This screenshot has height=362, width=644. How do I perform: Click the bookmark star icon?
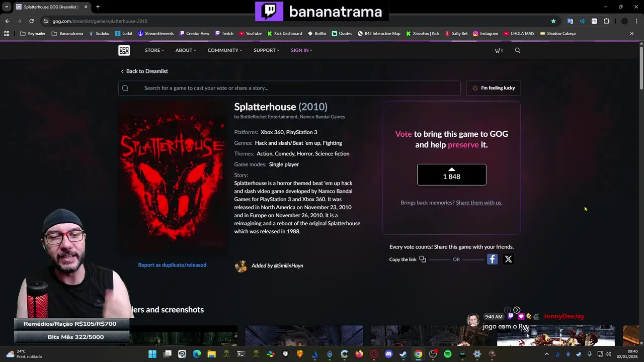[x=553, y=21]
